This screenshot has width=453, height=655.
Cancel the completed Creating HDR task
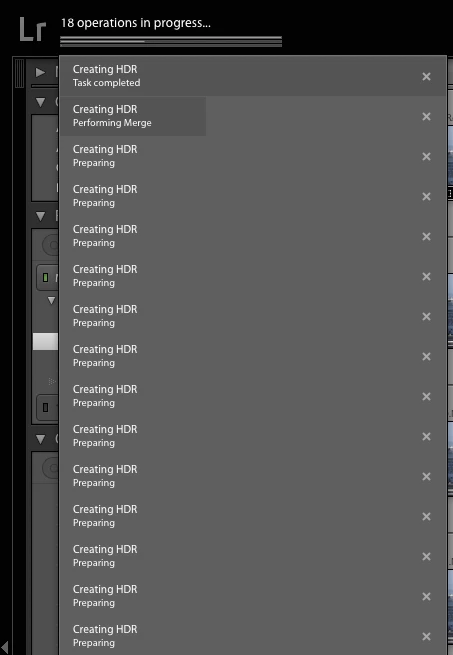(426, 76)
